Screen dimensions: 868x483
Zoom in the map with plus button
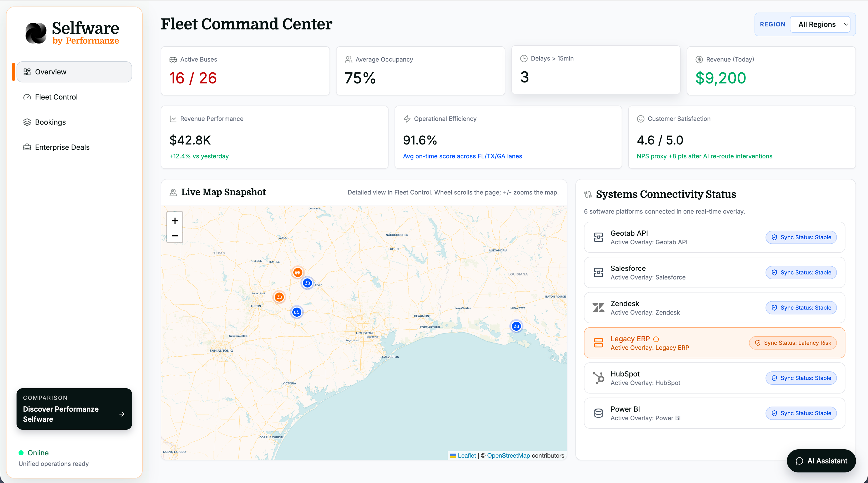[x=175, y=220]
